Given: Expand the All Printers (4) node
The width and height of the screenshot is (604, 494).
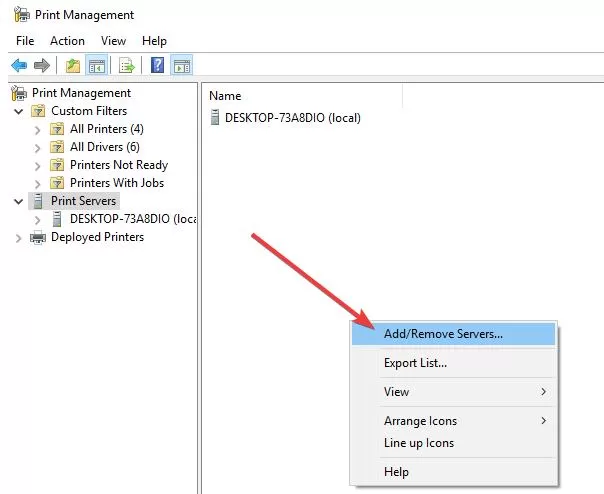Looking at the screenshot, I should pyautogui.click(x=37, y=130).
